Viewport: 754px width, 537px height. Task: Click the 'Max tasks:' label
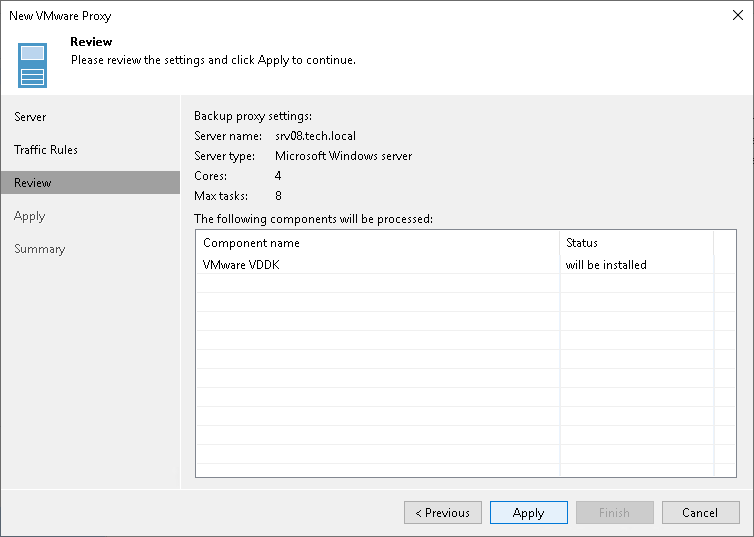click(x=221, y=196)
